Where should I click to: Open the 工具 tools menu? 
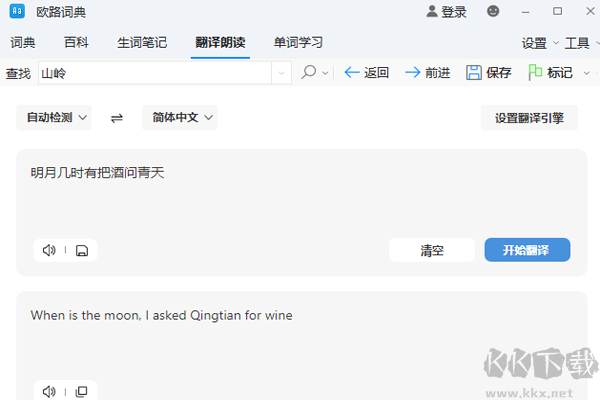582,43
